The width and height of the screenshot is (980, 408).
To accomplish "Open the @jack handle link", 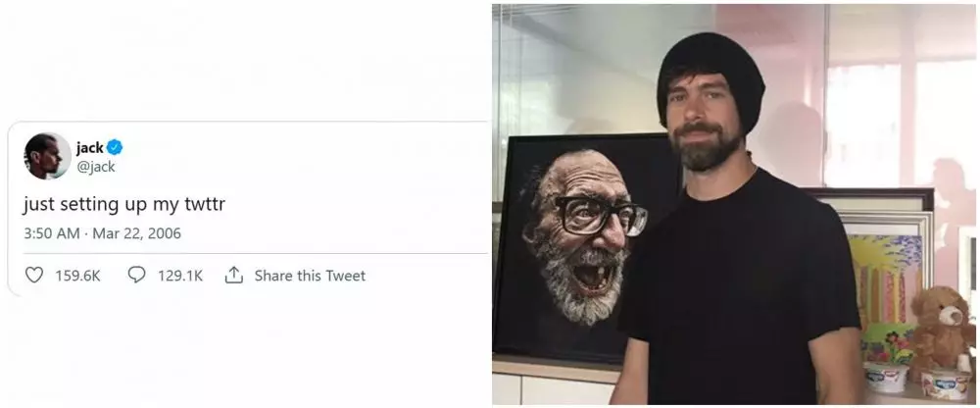I will 95,166.
